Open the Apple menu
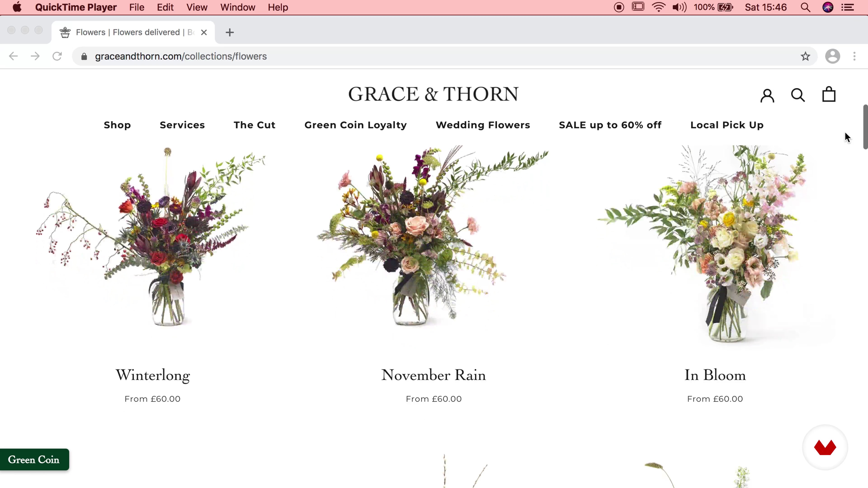This screenshot has height=488, width=868. point(17,7)
